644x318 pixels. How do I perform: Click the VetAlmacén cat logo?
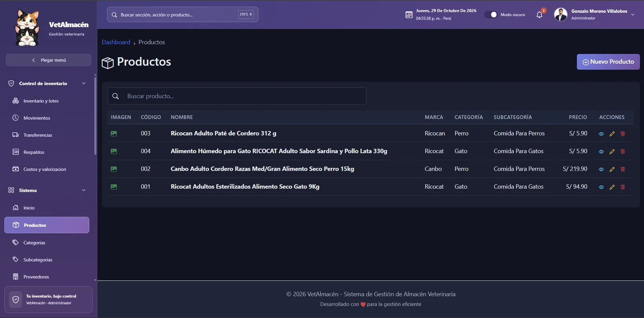click(27, 28)
